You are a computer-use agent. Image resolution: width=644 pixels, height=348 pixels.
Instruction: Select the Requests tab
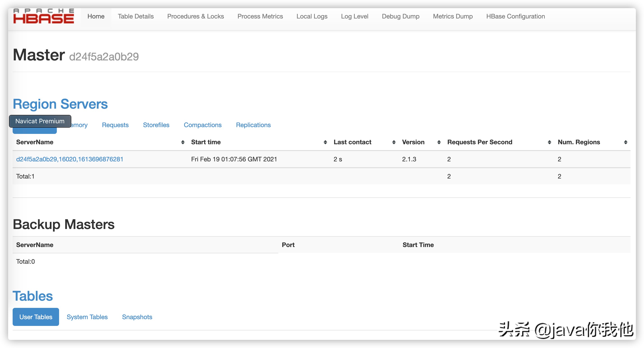tap(115, 125)
